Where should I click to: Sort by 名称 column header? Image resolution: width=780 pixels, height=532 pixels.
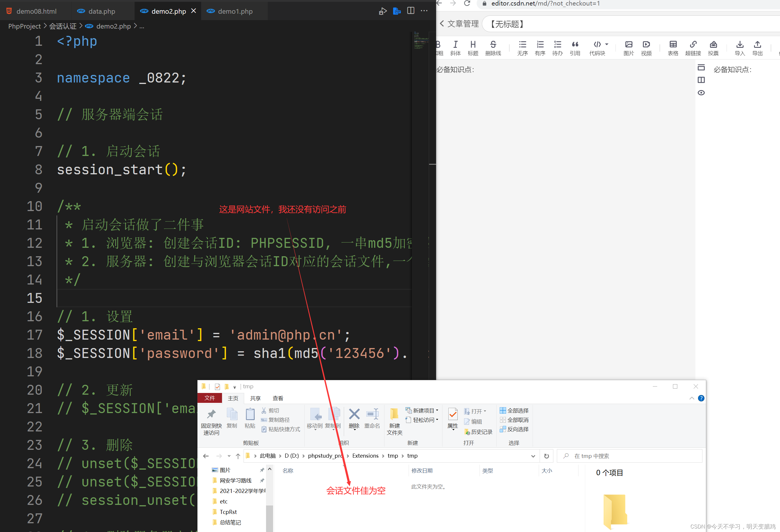(x=288, y=470)
